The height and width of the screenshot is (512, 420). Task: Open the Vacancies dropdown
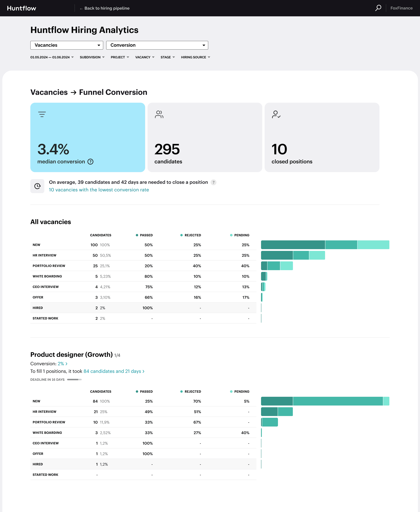point(67,45)
